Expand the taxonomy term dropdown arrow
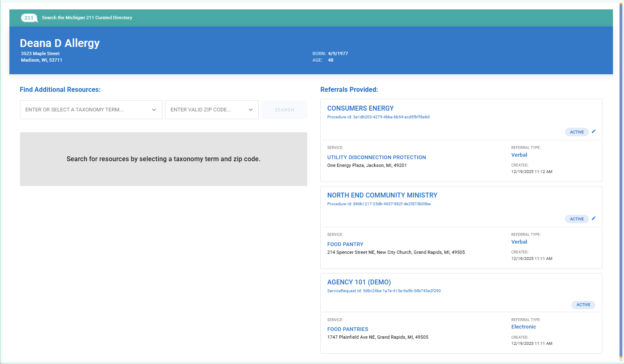Viewport: 624px width, 364px height. click(154, 110)
